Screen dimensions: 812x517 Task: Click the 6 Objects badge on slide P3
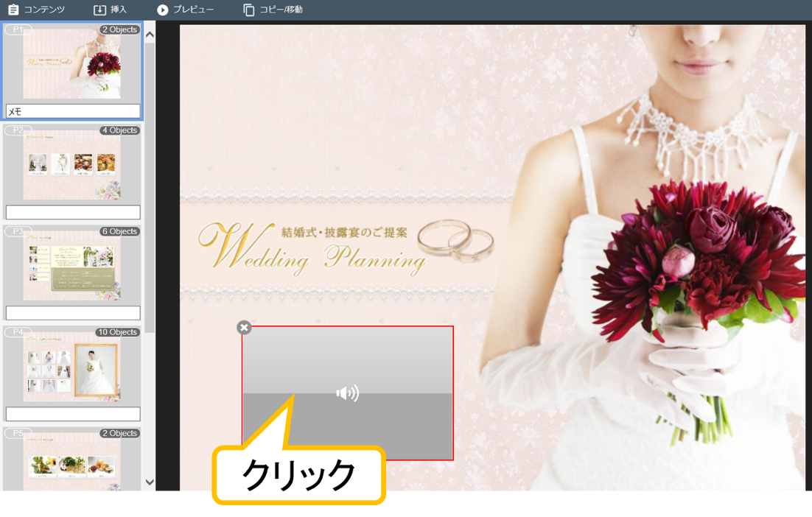(x=119, y=231)
